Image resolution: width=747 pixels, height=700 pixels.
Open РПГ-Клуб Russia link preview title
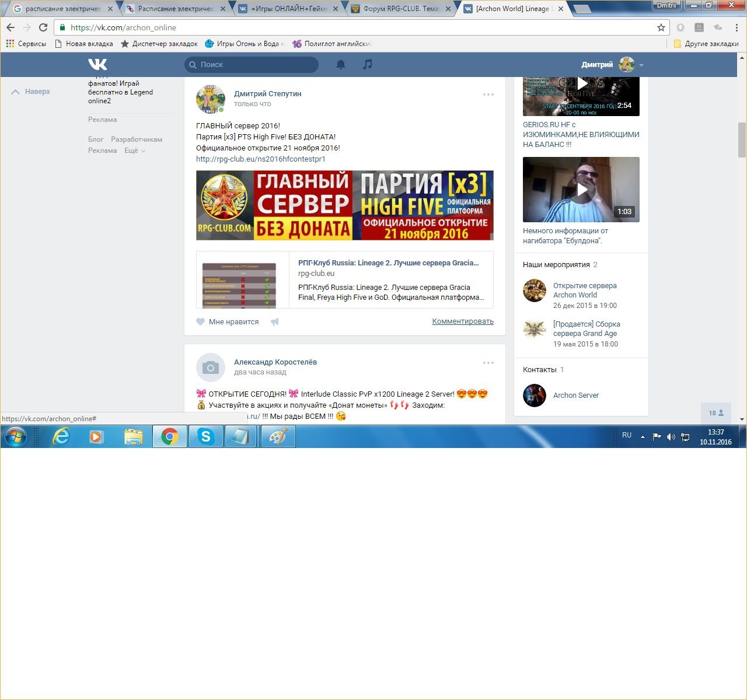tap(388, 263)
